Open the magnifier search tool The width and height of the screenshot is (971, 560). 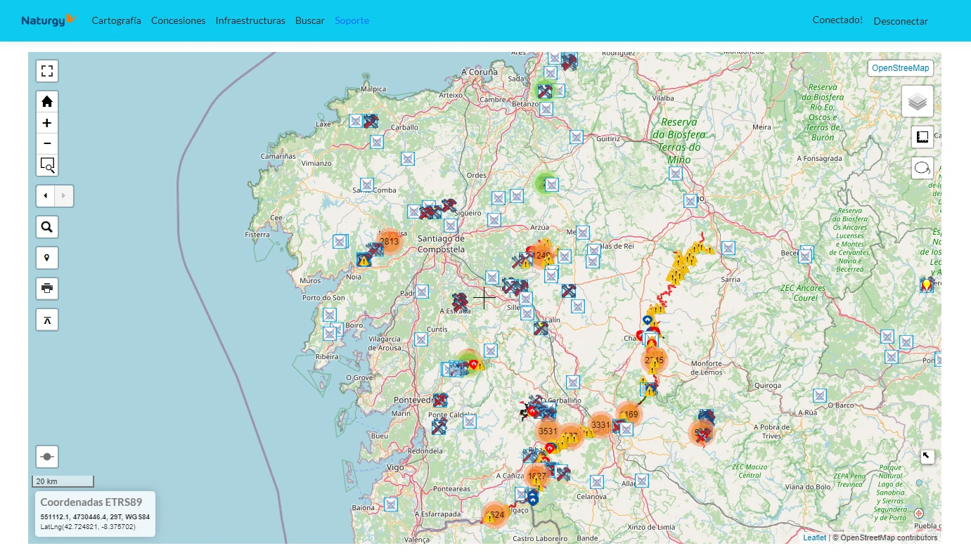click(x=47, y=227)
